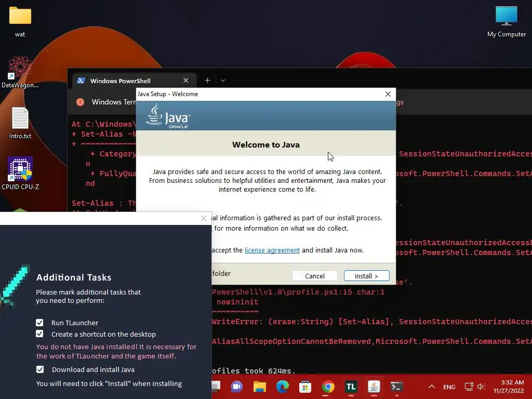Select the Windows PowerShell tab

pos(135,81)
